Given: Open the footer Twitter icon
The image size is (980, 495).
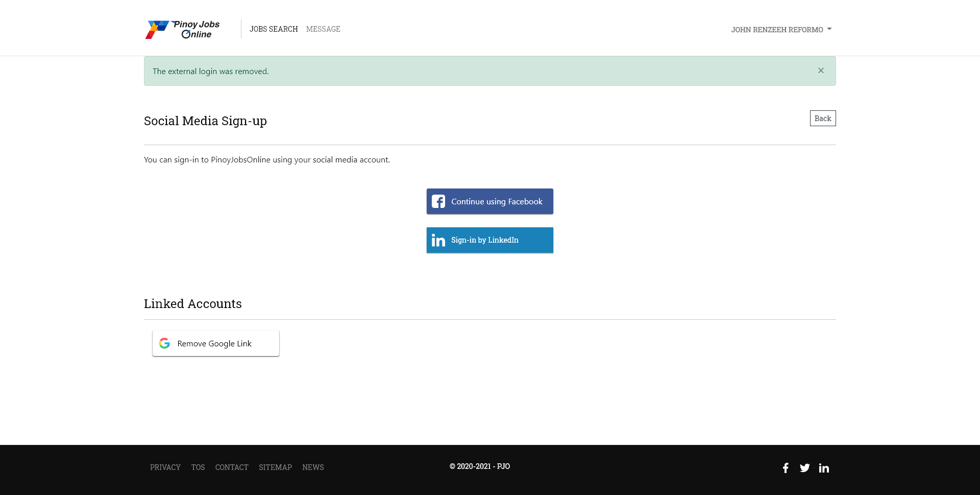Looking at the screenshot, I should coord(805,468).
